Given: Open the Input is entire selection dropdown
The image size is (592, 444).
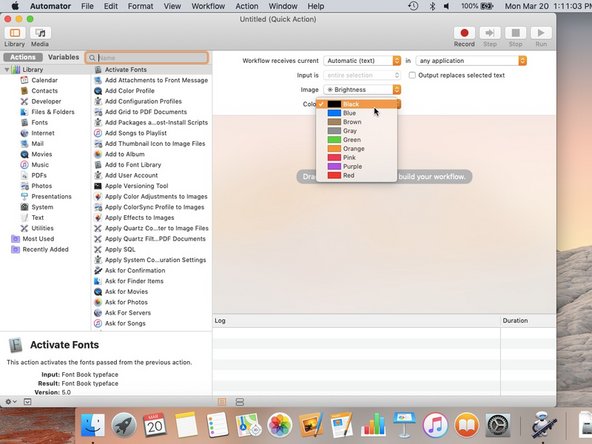Looking at the screenshot, I should (362, 75).
